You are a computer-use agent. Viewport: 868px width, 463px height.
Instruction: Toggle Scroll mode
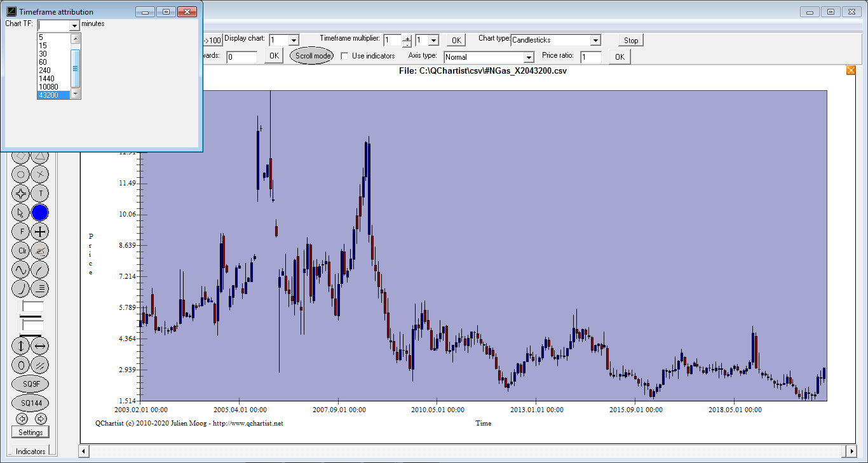click(313, 56)
